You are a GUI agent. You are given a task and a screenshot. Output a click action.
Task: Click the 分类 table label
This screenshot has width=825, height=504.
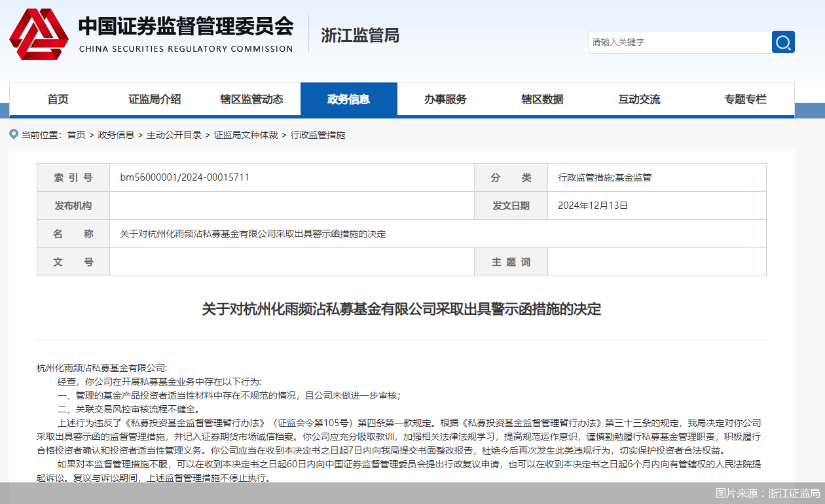click(x=511, y=177)
